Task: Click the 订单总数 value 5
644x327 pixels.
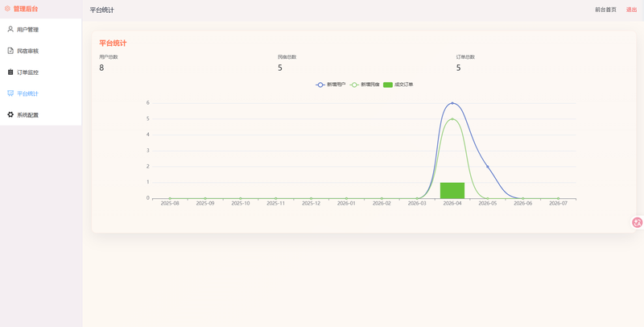Action: (458, 68)
